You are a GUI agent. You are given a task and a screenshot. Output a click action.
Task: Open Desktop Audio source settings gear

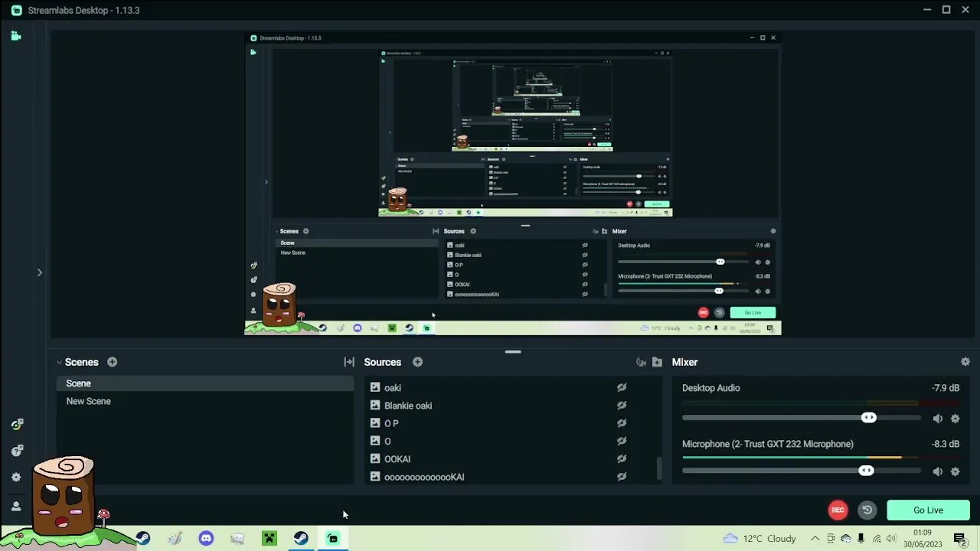(955, 419)
